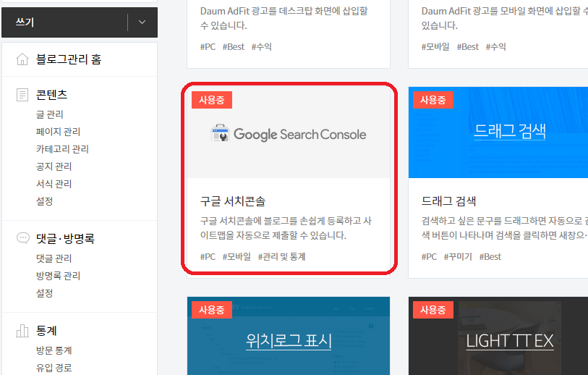
Task: Click the #꾸미기 tag
Action: tap(458, 257)
